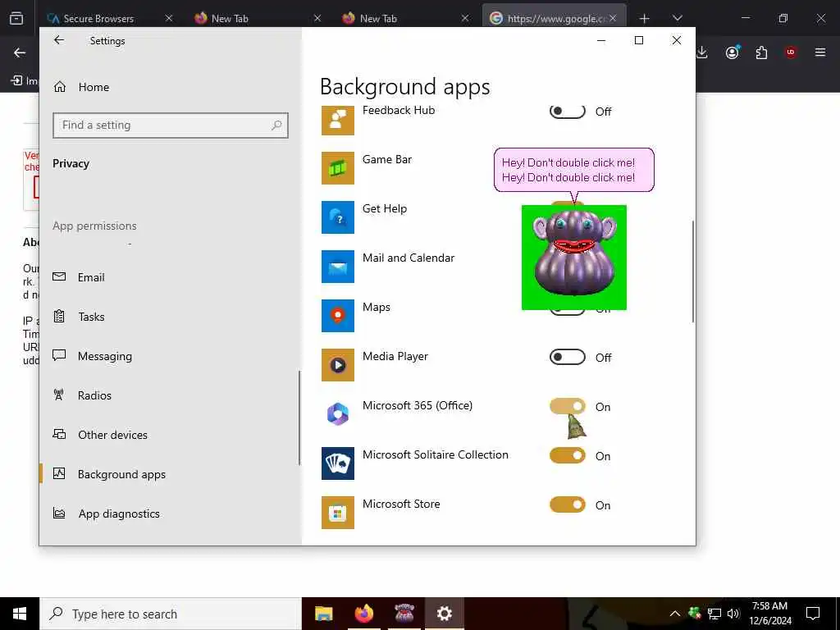Click the volume speaker tray icon
The image size is (840, 630).
point(733,614)
